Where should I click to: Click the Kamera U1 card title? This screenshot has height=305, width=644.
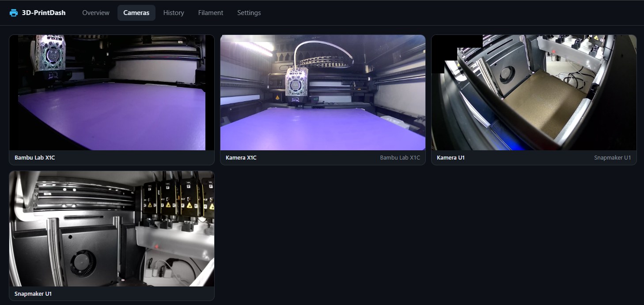(451, 158)
